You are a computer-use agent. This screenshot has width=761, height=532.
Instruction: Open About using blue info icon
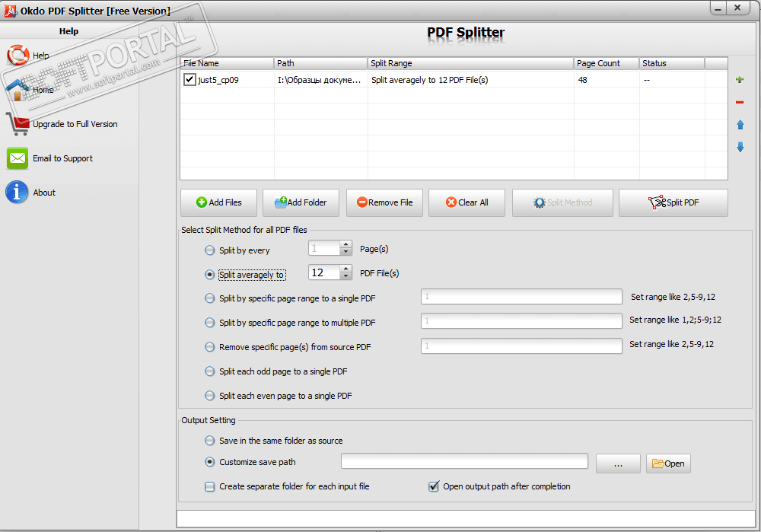pyautogui.click(x=17, y=193)
